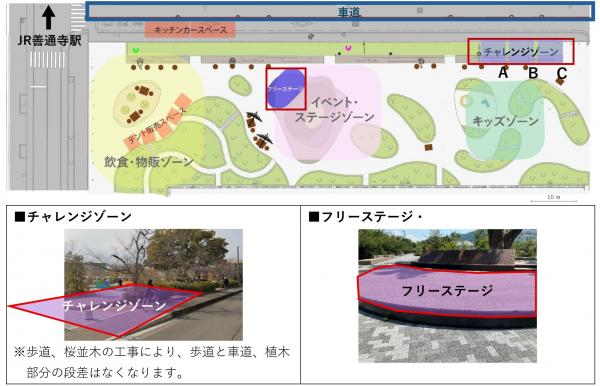Open the チャレンジゾーン street photo
Screen dimensions: 600x386
[153, 285]
